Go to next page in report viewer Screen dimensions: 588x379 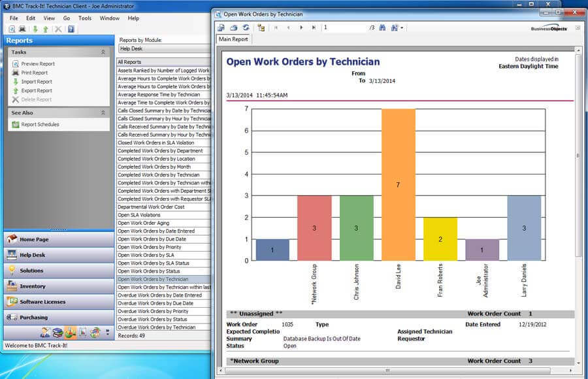pyautogui.click(x=301, y=27)
